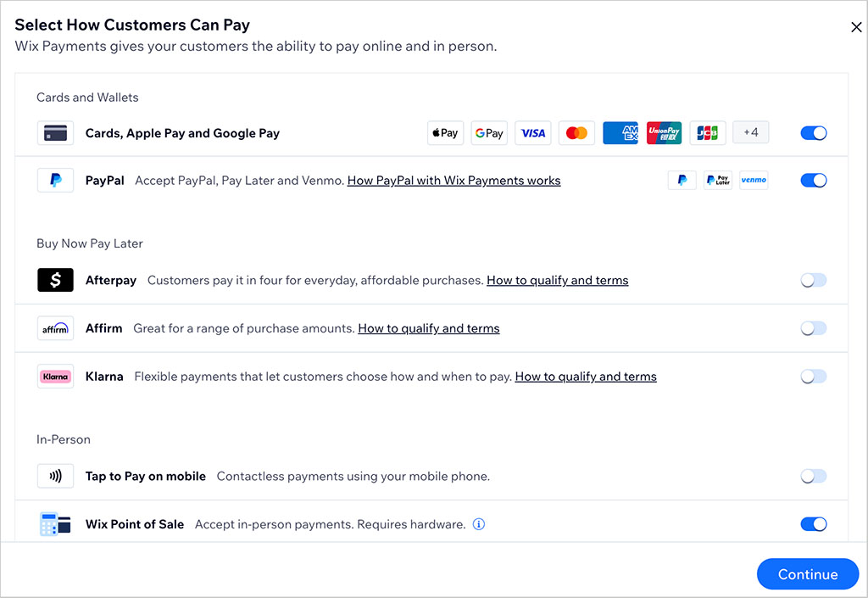Screen dimensions: 868x598
Task: Open How PayPal with Wix Payments works link
Action: click(x=454, y=181)
